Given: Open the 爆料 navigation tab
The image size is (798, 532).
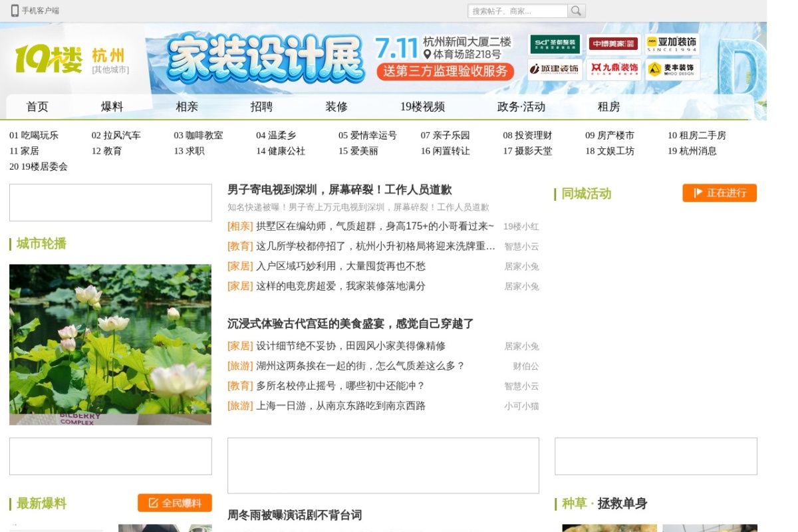Looking at the screenshot, I should tap(112, 107).
